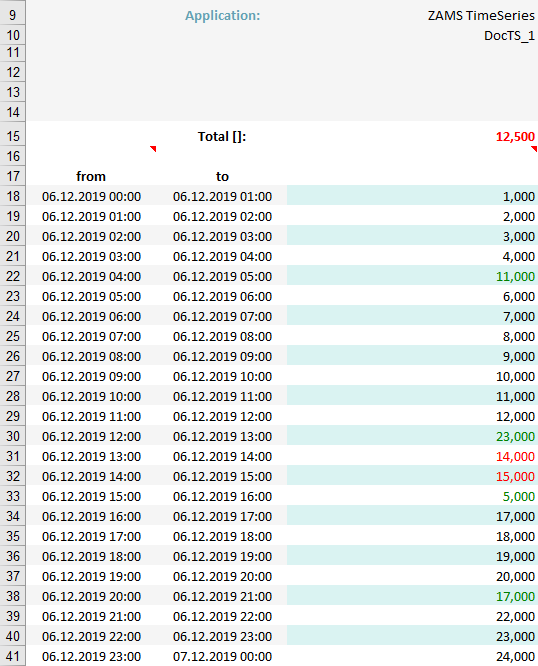
Task: Select row header 15
Action: (13, 136)
